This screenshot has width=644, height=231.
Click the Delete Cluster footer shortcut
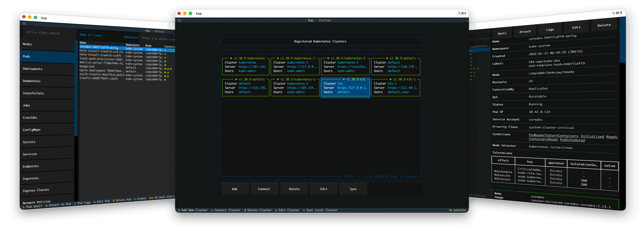point(258,210)
